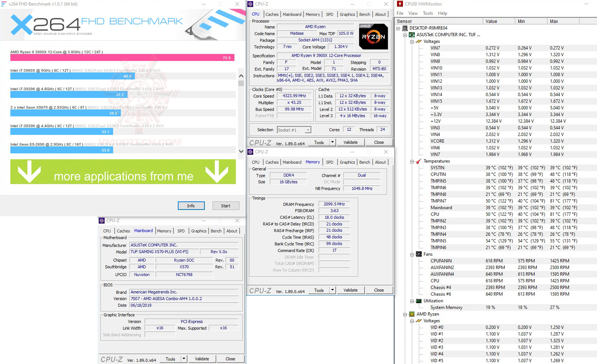597x364 pixels.
Task: Open the Help menu in HWMonitor
Action: coord(442,13)
